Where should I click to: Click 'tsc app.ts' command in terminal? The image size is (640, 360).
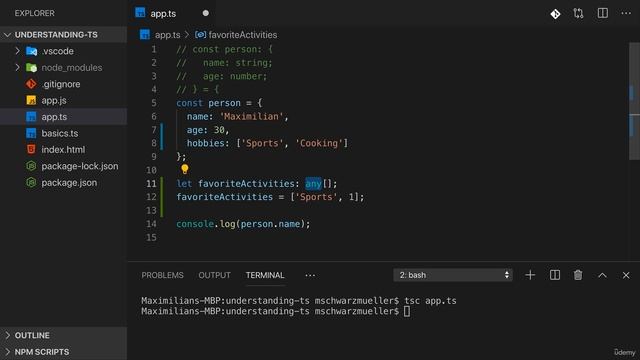click(x=431, y=301)
